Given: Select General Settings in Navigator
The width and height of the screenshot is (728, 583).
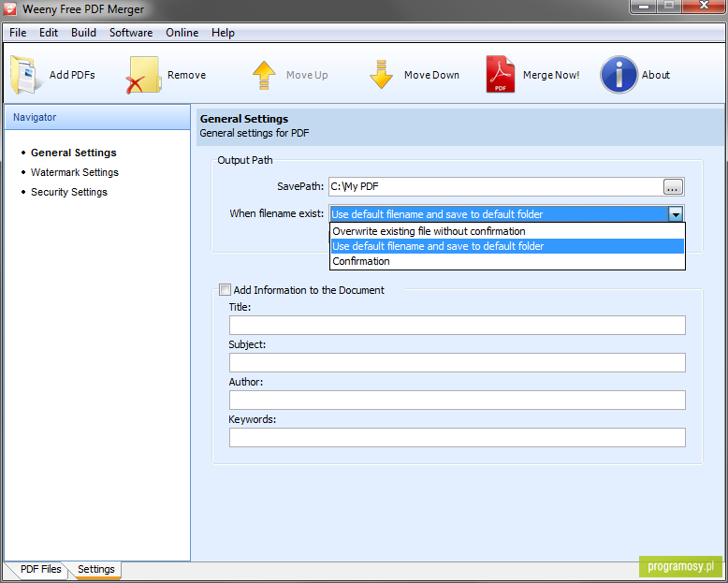Looking at the screenshot, I should 73,153.
